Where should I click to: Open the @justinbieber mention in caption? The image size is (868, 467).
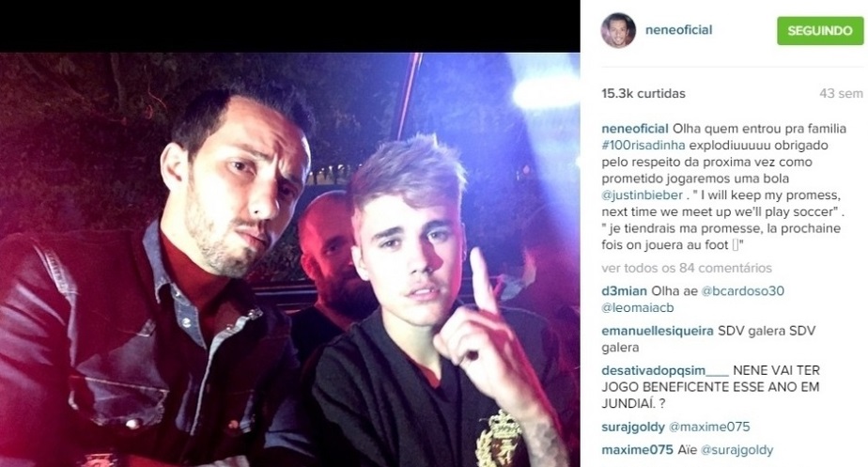click(x=643, y=195)
